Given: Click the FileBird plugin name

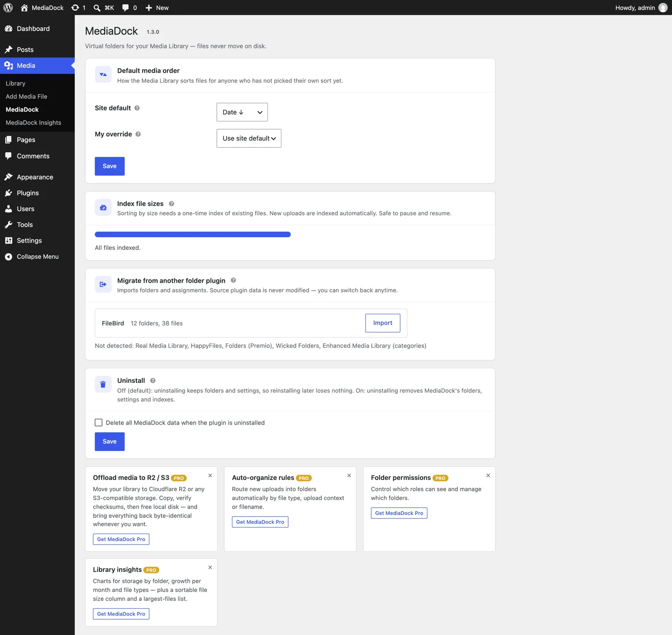Looking at the screenshot, I should pos(113,323).
